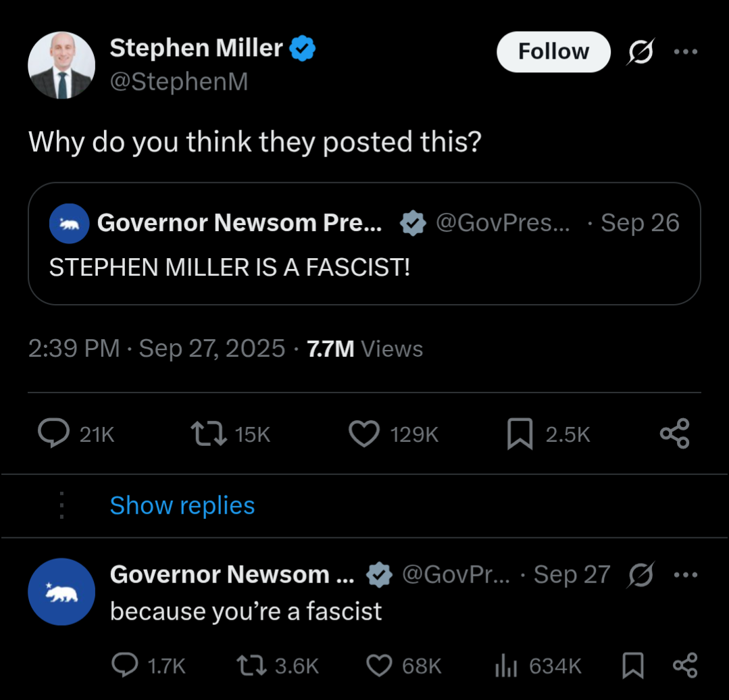Image resolution: width=729 pixels, height=700 pixels.
Task: Like Stephen Miller's post with heart icon
Action: [364, 434]
